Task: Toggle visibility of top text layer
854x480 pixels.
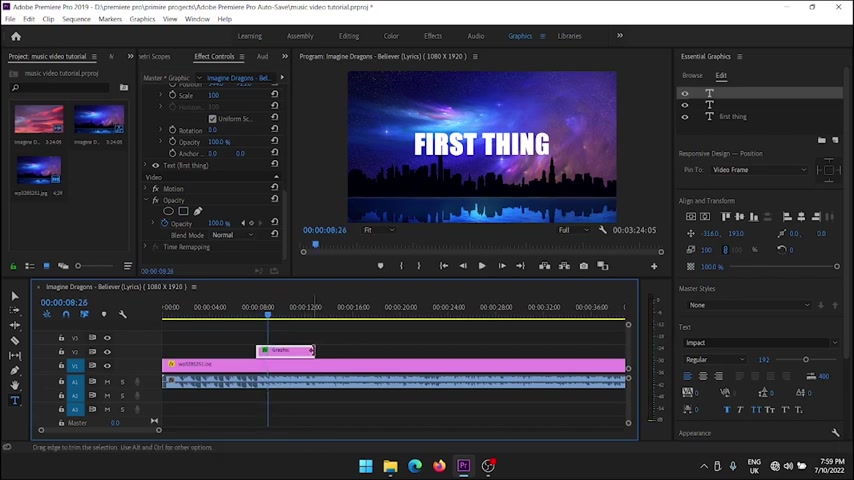Action: 685,94
